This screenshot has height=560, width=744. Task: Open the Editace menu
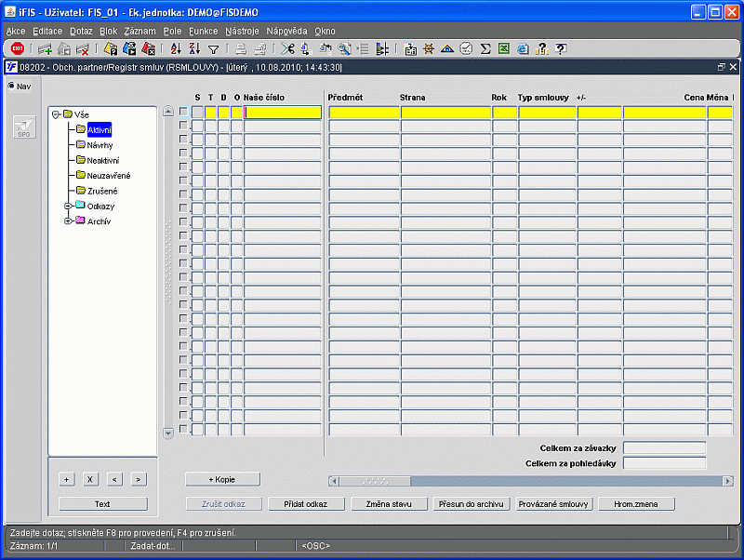click(47, 31)
